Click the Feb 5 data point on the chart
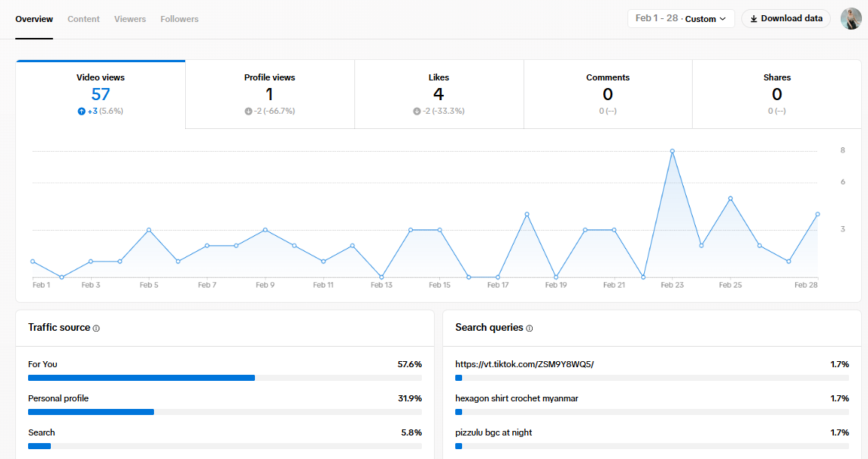Image resolution: width=868 pixels, height=459 pixels. [x=149, y=230]
